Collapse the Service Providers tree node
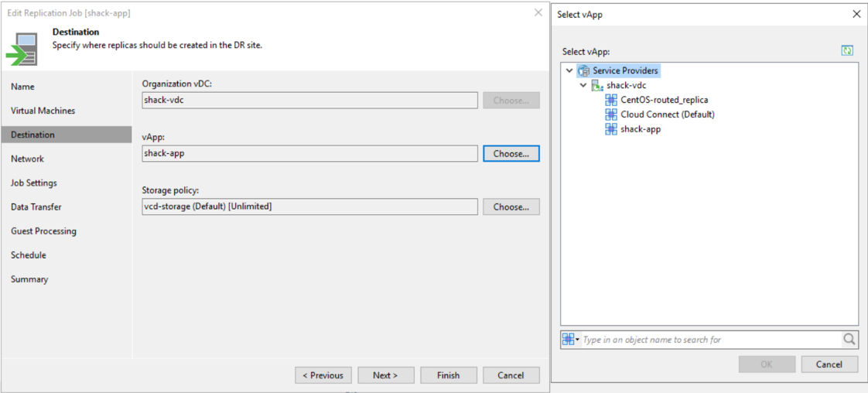The height and width of the screenshot is (393, 868). pos(569,71)
